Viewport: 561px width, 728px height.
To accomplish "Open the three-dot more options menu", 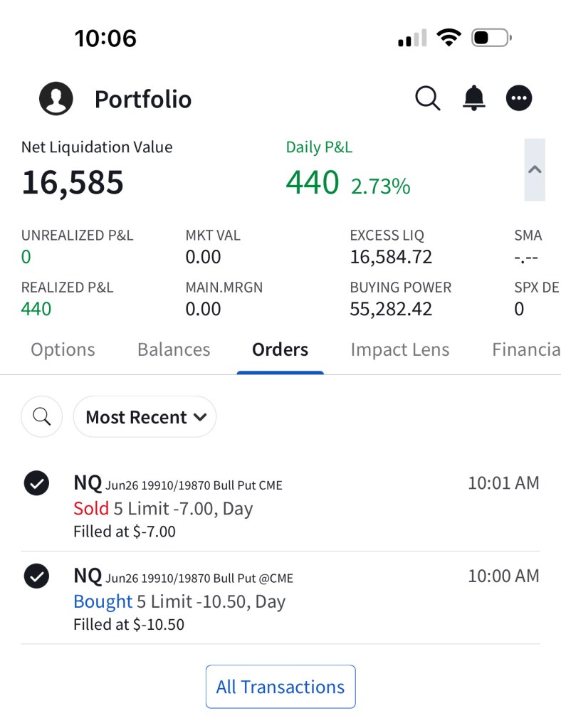I will point(519,98).
